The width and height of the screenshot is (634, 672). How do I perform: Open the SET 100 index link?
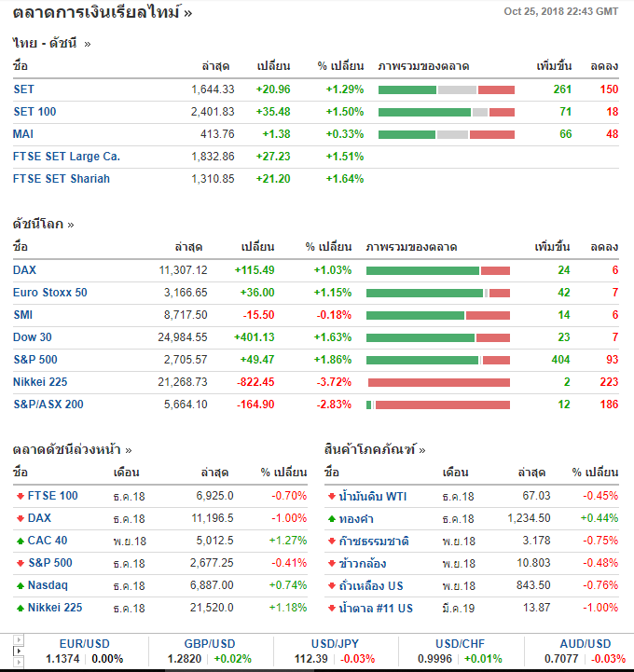click(34, 112)
